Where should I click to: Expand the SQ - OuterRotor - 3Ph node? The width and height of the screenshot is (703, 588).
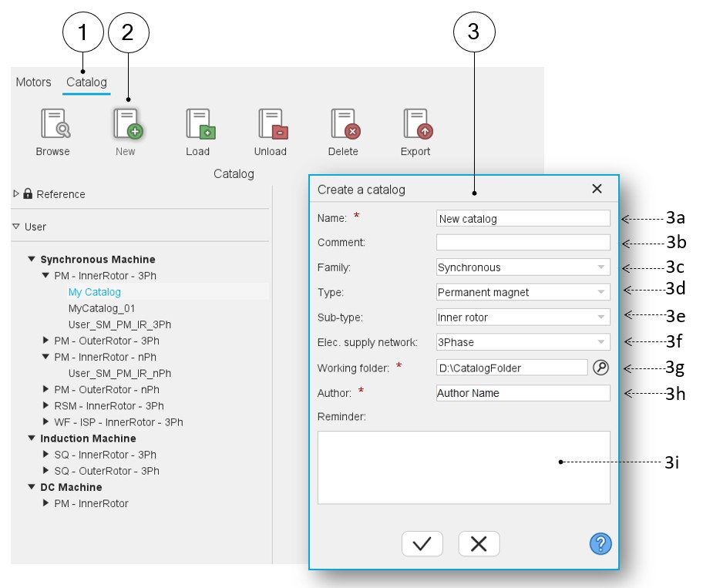click(45, 470)
